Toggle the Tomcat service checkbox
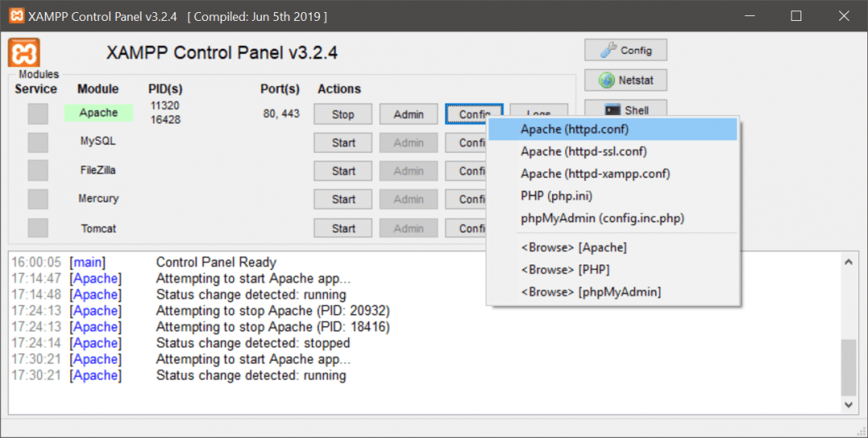868x438 pixels. coord(38,228)
